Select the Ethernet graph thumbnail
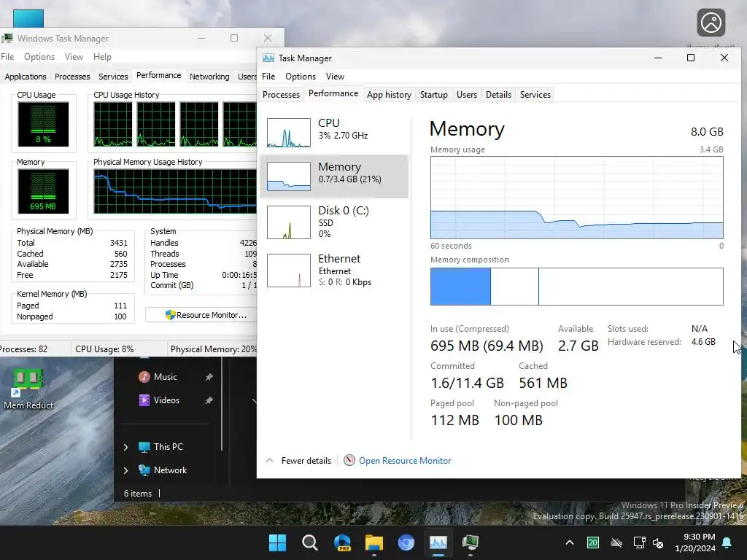This screenshot has height=560, width=747. tap(289, 270)
